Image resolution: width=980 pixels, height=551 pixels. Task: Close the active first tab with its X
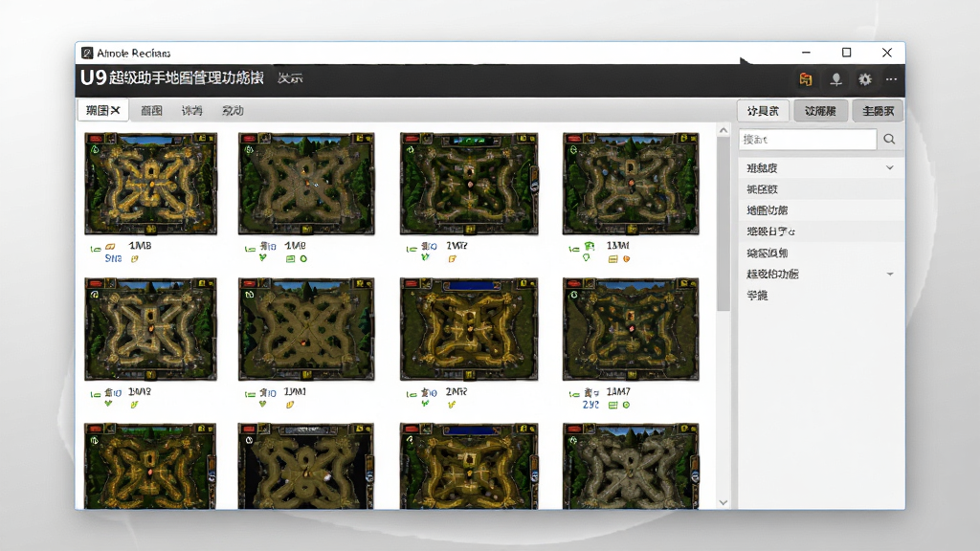pos(116,111)
